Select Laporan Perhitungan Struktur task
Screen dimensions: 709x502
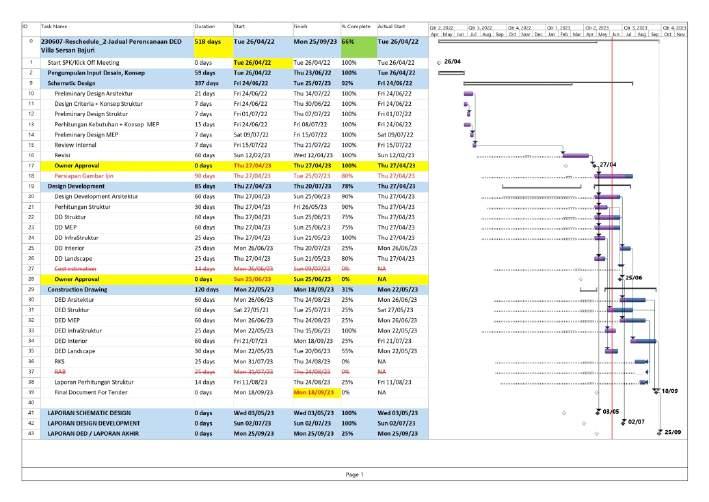(94, 383)
